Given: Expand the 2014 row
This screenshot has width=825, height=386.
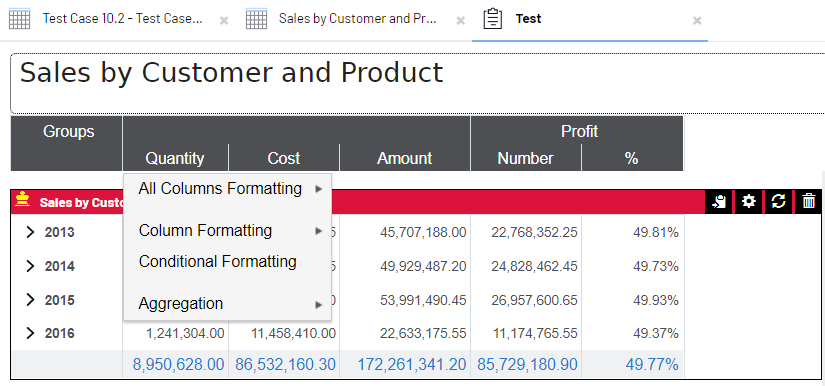Looking at the screenshot, I should point(30,266).
